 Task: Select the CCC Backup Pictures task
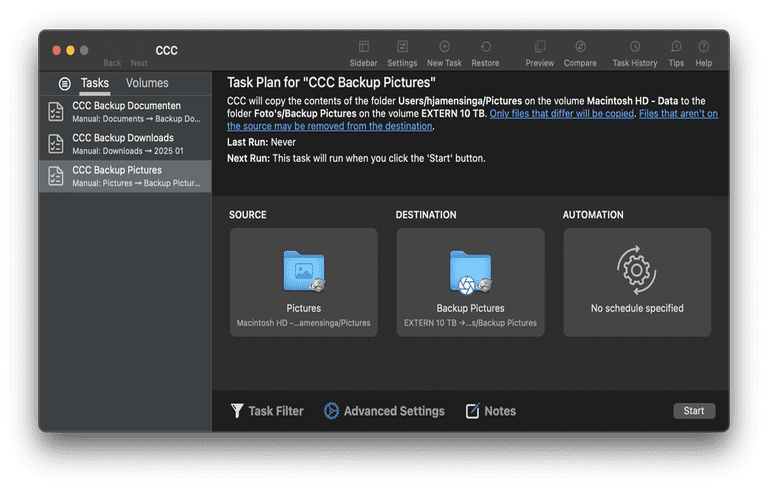pyautogui.click(x=125, y=176)
